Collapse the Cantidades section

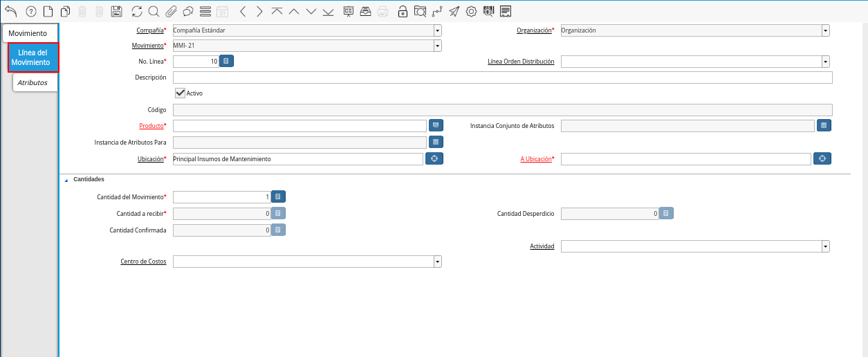(x=66, y=179)
